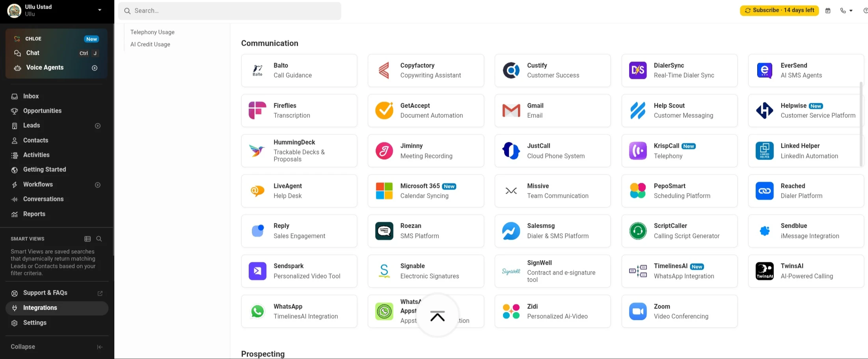Select the TwinsAI logo icon
Image resolution: width=868 pixels, height=359 pixels.
point(764,271)
